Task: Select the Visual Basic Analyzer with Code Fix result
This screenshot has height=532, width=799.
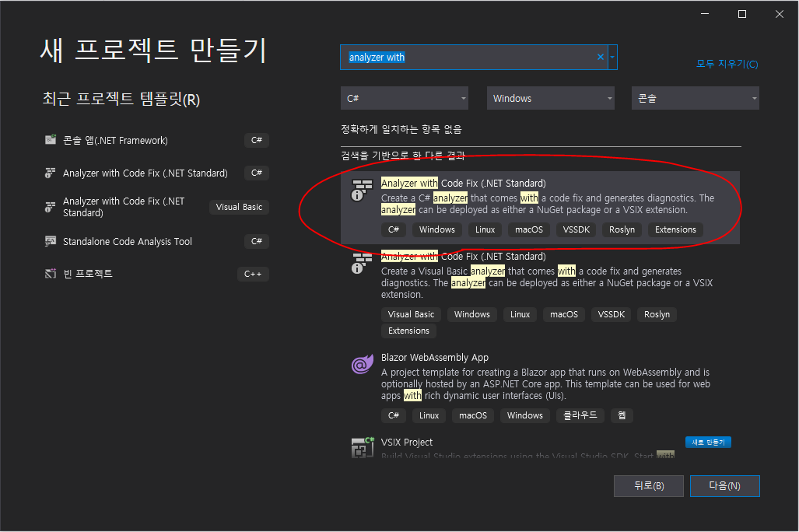Action: (540, 295)
